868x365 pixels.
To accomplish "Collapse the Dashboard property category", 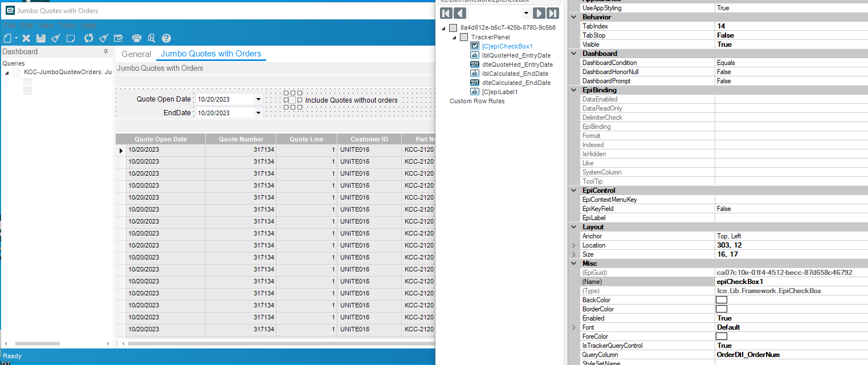I will coord(573,54).
